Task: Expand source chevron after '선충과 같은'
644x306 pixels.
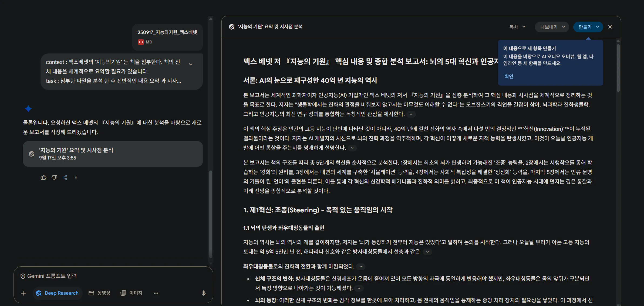Action: point(427,252)
